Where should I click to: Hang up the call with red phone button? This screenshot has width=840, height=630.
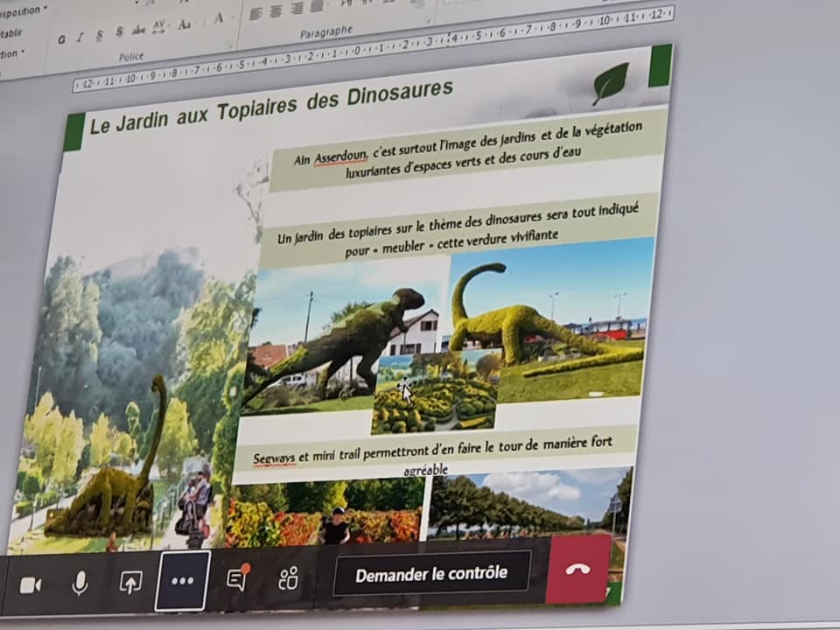point(577,569)
